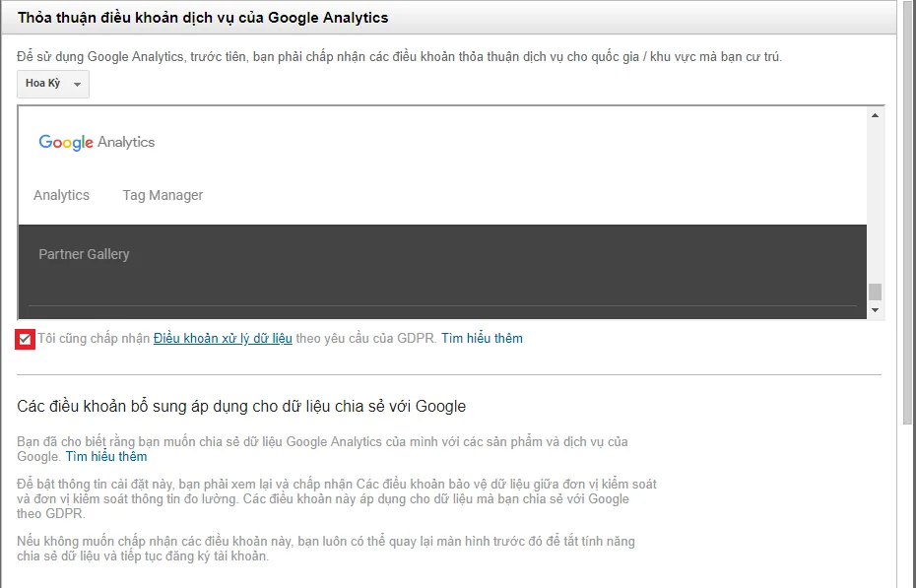Screen dimensions: 916x588
Task: Uncheck the GDPR data processing terms checkbox
Action: [25, 339]
